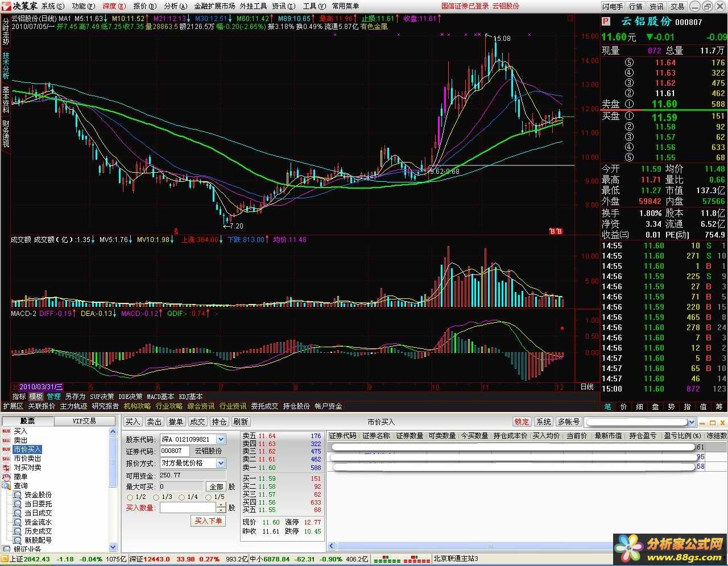
Task: Click the 买入数量 spinner arrows
Action: (x=222, y=508)
